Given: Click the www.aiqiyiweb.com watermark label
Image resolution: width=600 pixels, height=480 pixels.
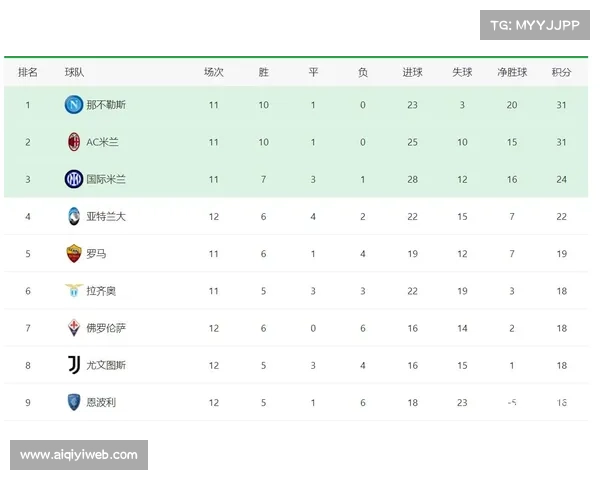Looking at the screenshot, I should [x=79, y=455].
